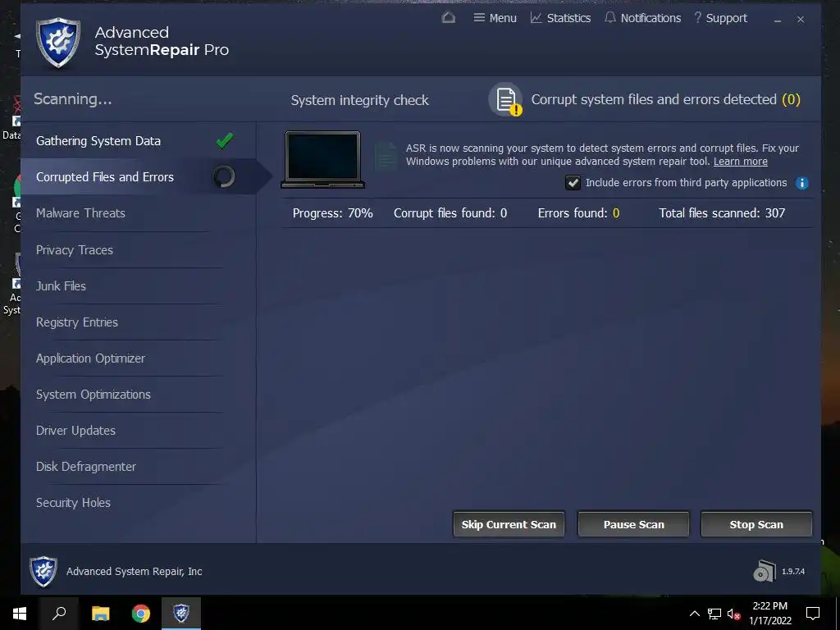Click the version disc icon near 1.9.7.4

pyautogui.click(x=765, y=571)
